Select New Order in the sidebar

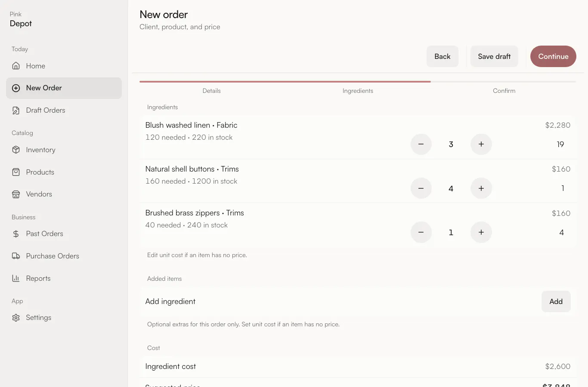(64, 88)
